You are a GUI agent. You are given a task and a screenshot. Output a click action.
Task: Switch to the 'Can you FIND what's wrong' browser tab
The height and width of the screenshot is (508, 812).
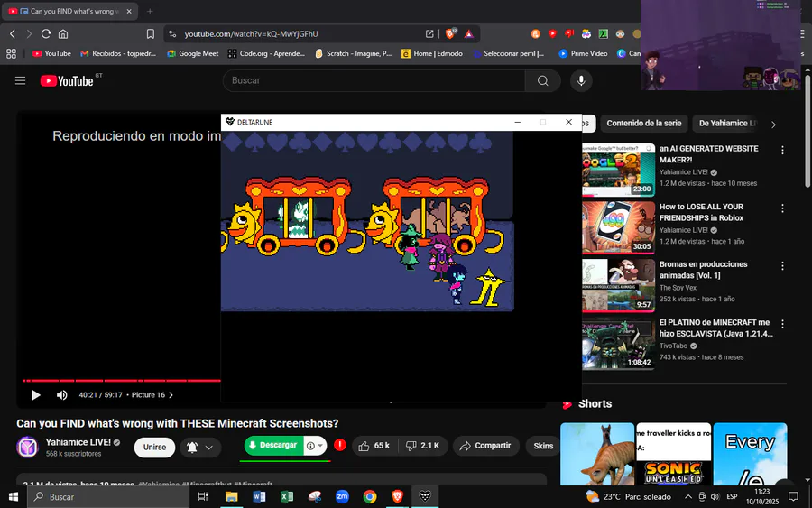coord(69,12)
